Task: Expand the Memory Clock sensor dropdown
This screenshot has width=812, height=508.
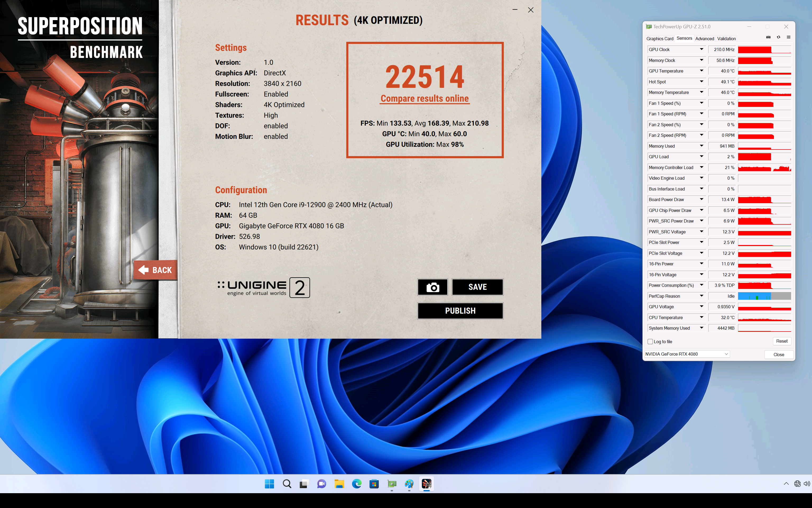Action: (x=701, y=60)
